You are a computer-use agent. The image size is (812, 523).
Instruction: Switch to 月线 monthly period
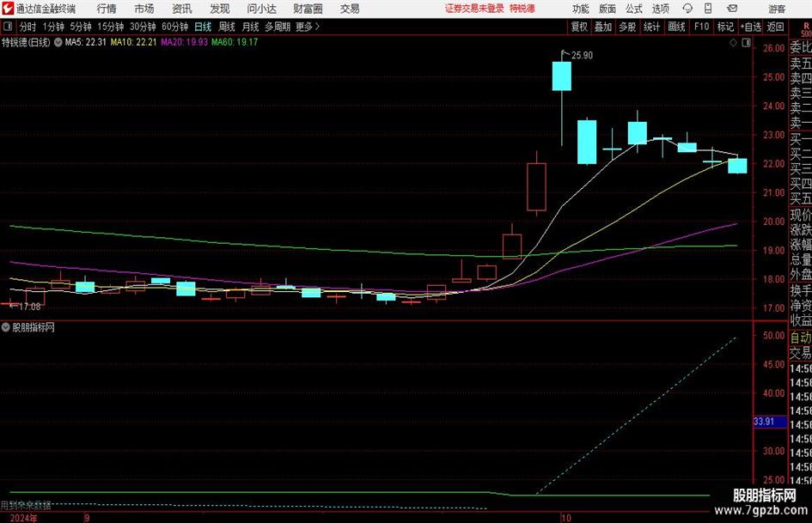pyautogui.click(x=251, y=27)
